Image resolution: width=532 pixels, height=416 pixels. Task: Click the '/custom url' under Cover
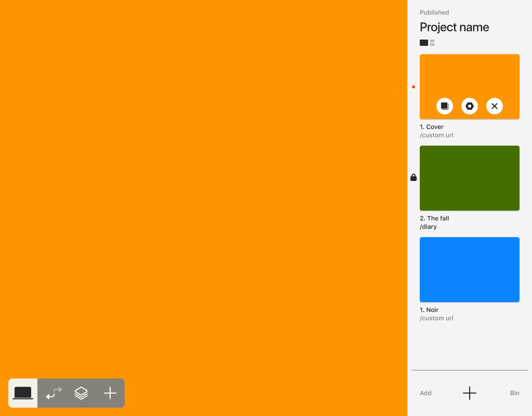[436, 135]
